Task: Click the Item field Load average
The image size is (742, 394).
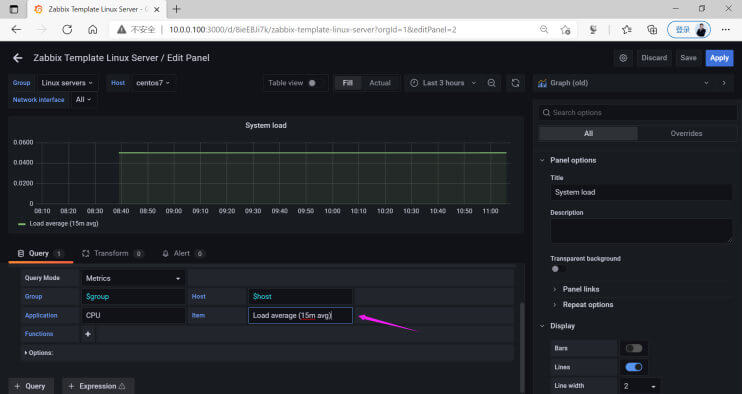Action: point(300,315)
